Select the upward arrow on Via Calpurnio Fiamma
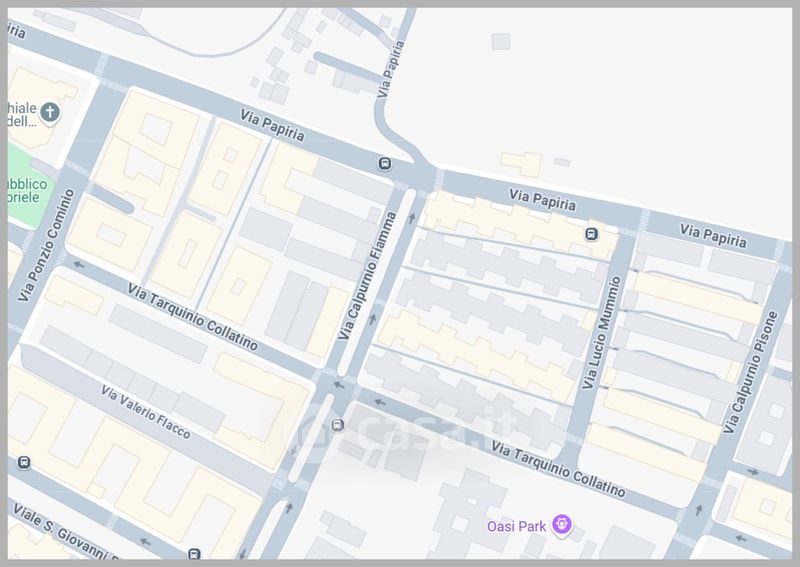Screen dimensions: 800x567 click(412, 218)
